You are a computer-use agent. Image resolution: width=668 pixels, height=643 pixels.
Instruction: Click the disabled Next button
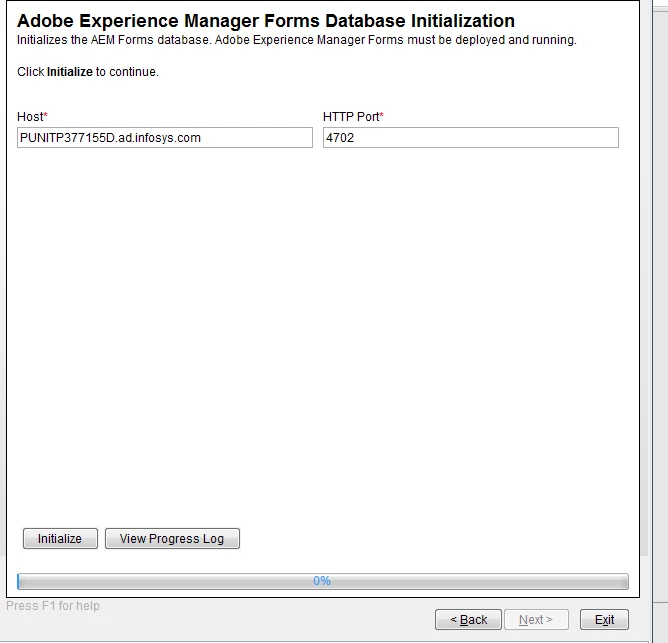tap(536, 620)
